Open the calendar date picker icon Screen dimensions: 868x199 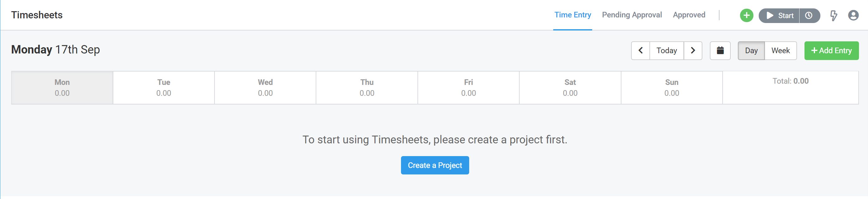[x=720, y=50]
